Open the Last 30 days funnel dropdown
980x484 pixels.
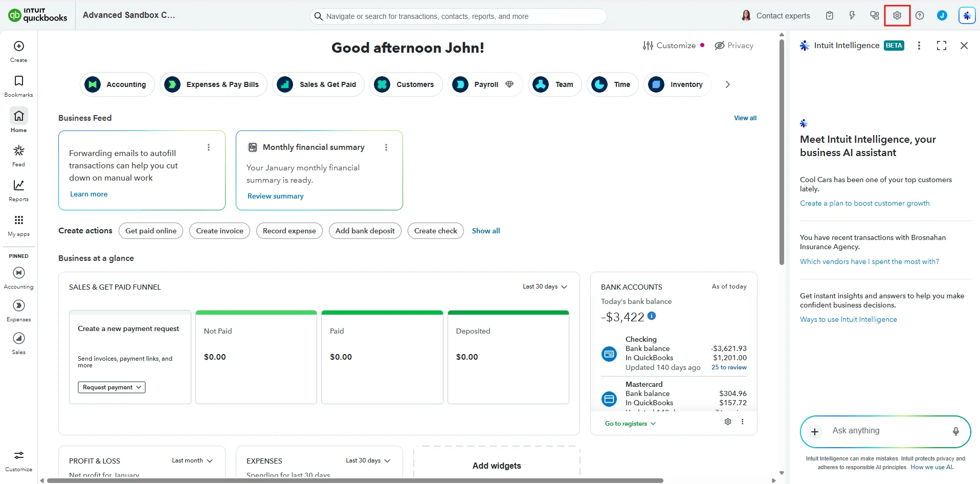[544, 287]
